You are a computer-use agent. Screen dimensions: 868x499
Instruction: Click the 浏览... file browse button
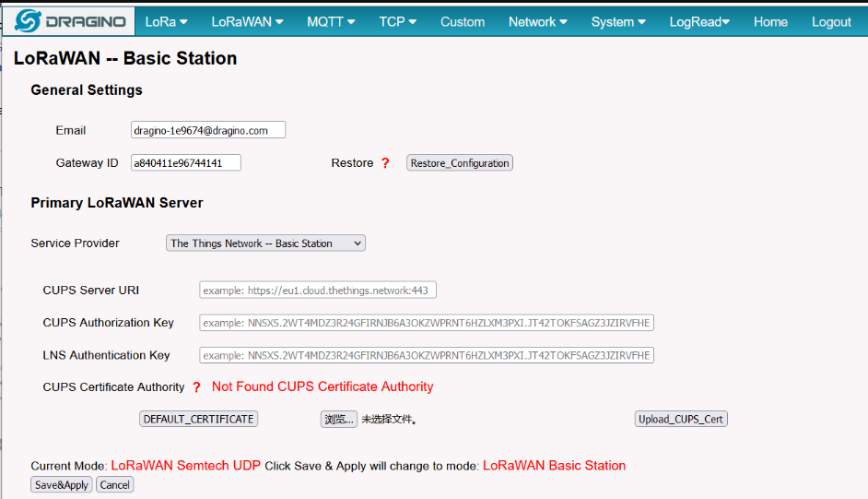[x=338, y=420]
